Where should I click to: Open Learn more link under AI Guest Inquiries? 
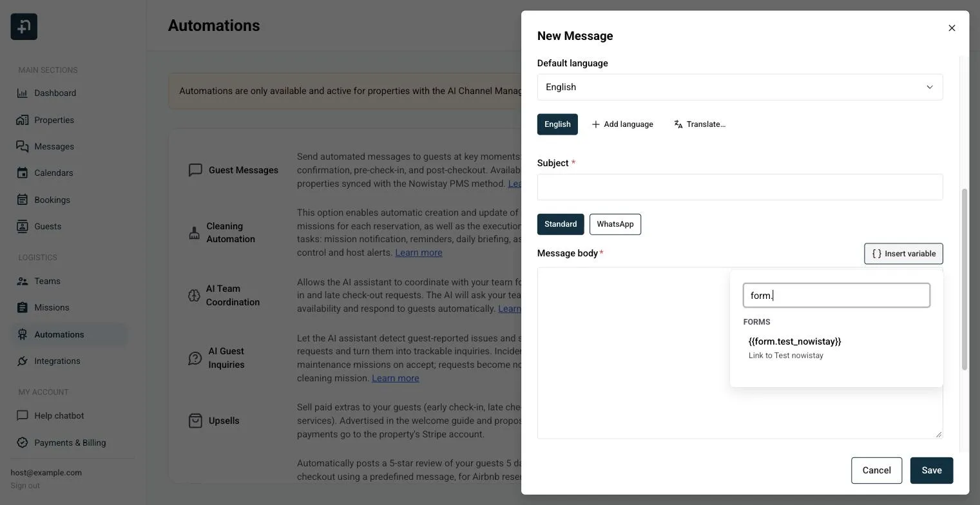[x=396, y=378]
